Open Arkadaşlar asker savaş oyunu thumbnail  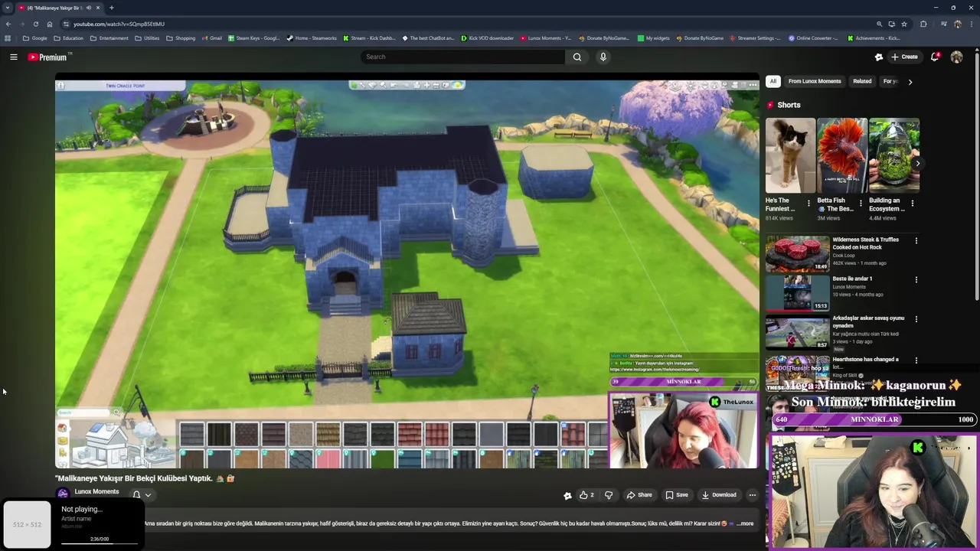(797, 331)
